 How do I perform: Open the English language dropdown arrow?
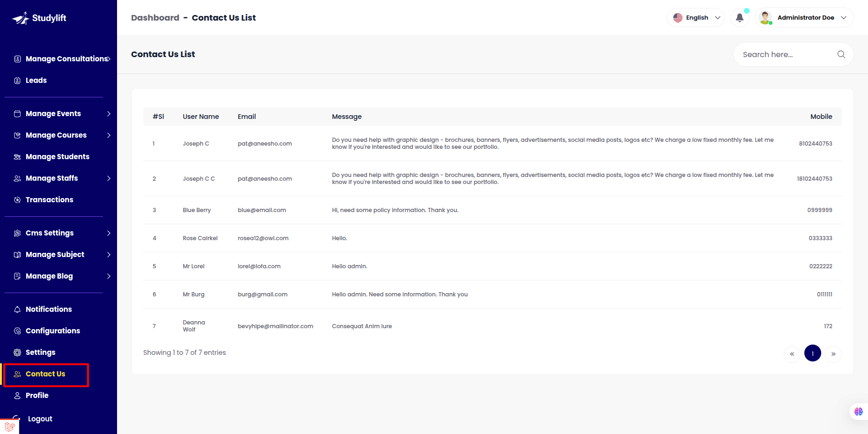(x=718, y=18)
